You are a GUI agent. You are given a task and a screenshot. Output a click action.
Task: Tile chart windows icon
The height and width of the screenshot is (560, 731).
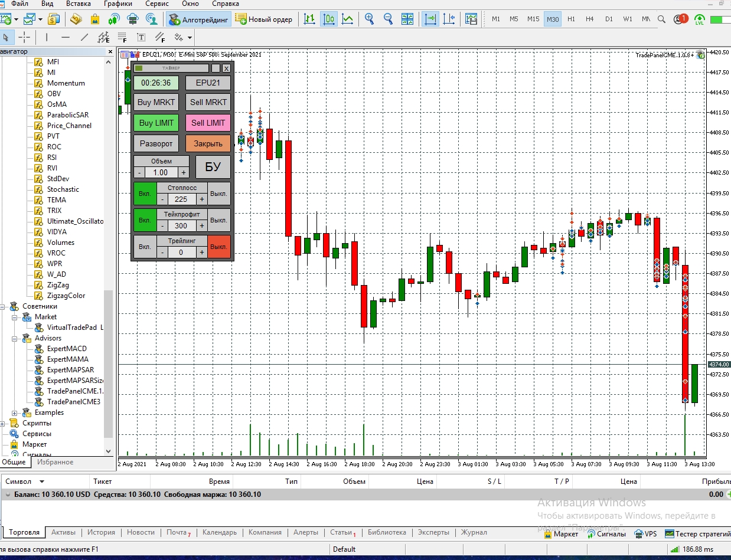[x=407, y=19]
